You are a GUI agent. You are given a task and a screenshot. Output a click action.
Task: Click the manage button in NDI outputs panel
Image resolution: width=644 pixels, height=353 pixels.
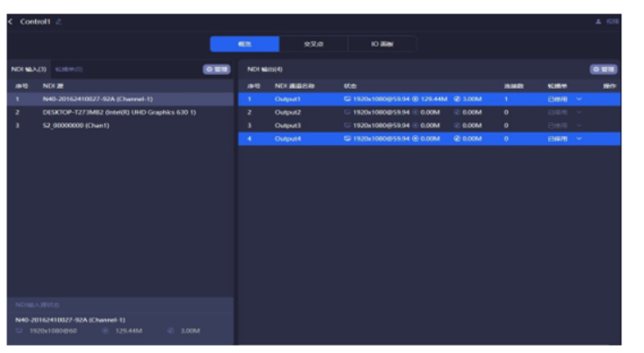pyautogui.click(x=603, y=70)
